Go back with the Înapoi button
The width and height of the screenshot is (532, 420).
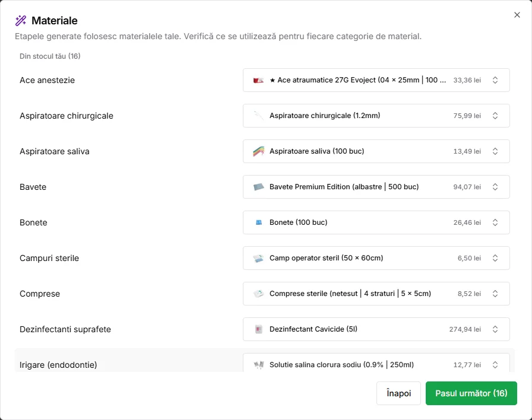(x=398, y=393)
